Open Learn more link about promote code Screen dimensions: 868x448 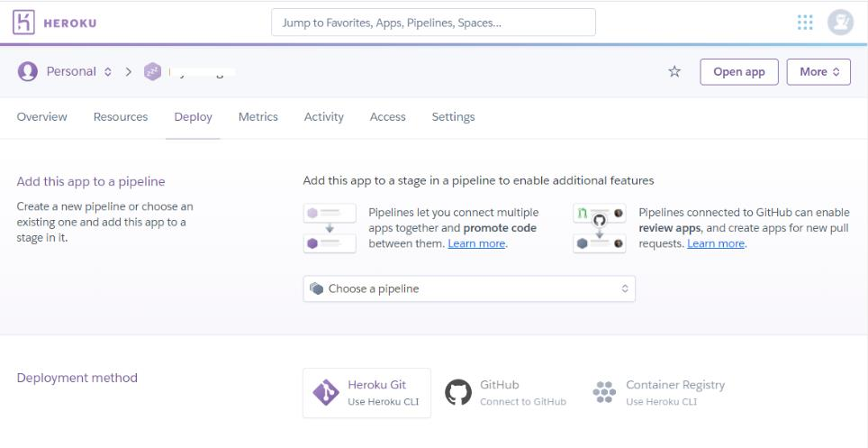(x=476, y=243)
